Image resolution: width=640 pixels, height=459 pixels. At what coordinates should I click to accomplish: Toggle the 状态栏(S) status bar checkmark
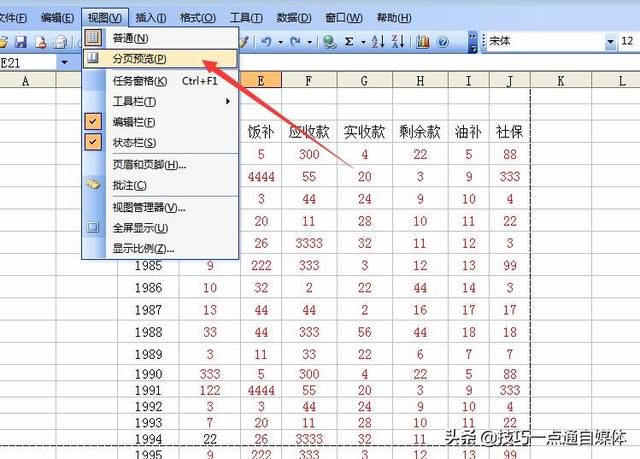click(93, 142)
